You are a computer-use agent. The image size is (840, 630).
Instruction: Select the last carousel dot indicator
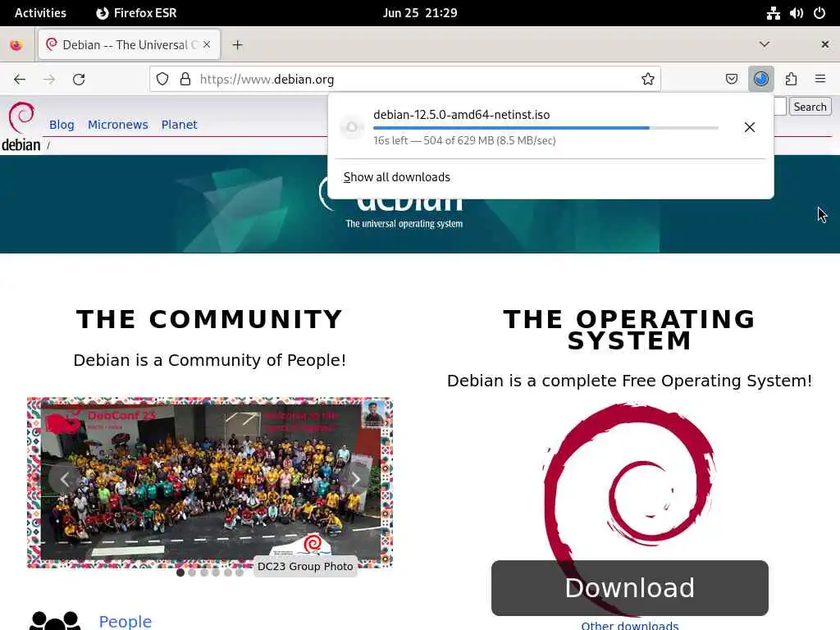(239, 573)
